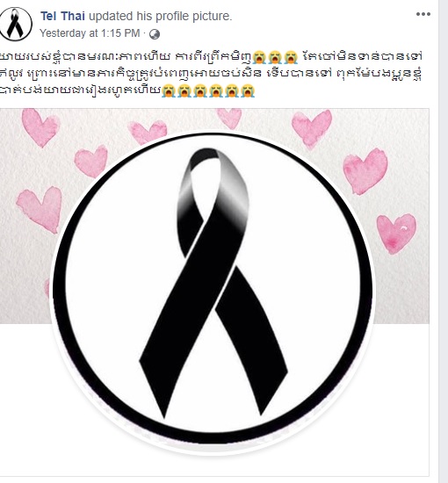
Task: Visit the Tel Thai profile name link
Action: point(62,16)
